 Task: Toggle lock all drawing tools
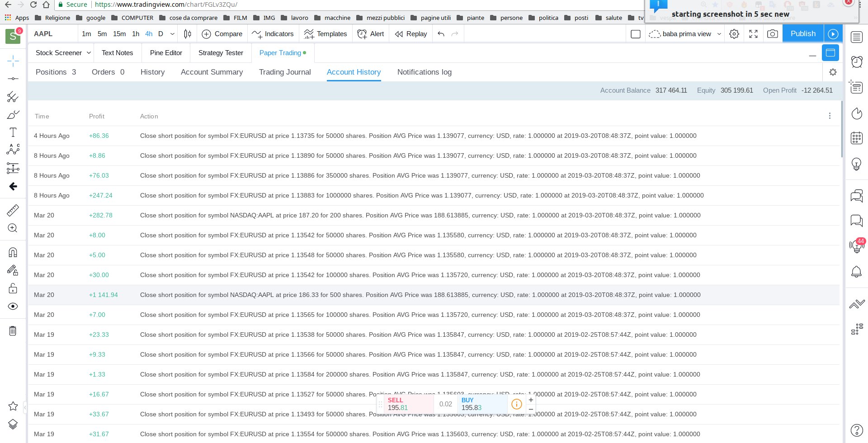(13, 288)
